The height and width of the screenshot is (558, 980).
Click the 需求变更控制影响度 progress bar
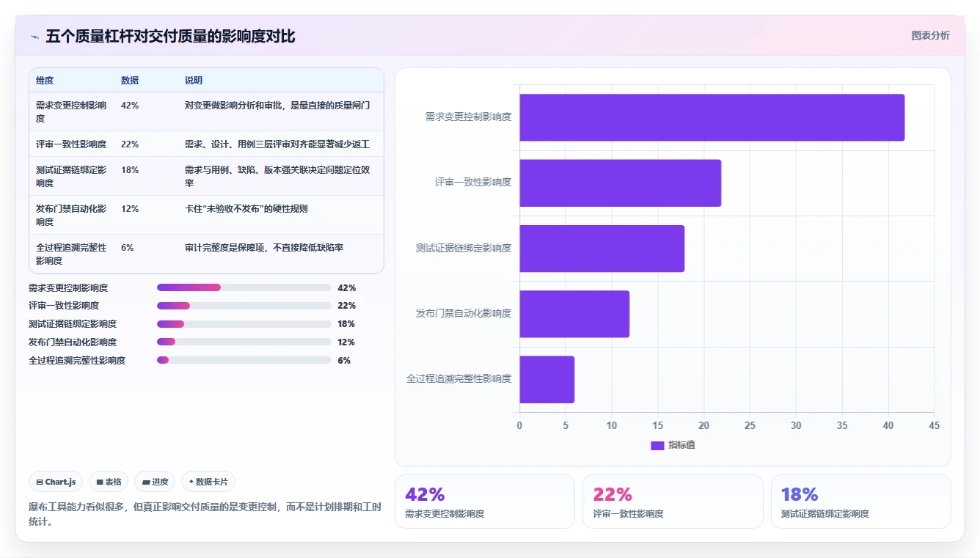point(244,287)
